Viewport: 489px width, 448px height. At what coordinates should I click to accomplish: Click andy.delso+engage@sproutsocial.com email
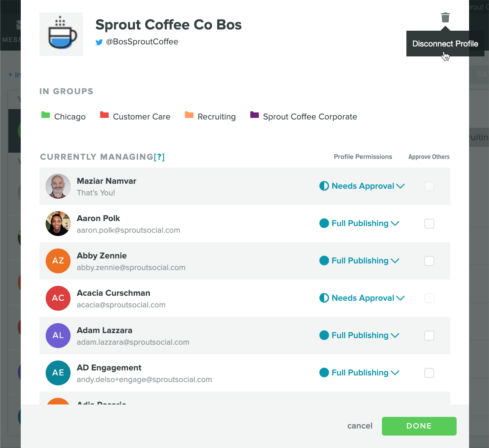(x=144, y=380)
